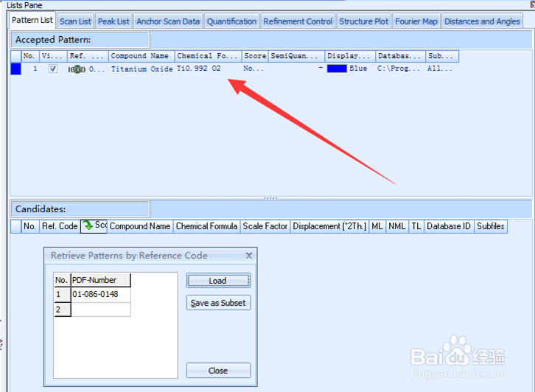Switch to Anchor Scan Data tab

tap(168, 21)
